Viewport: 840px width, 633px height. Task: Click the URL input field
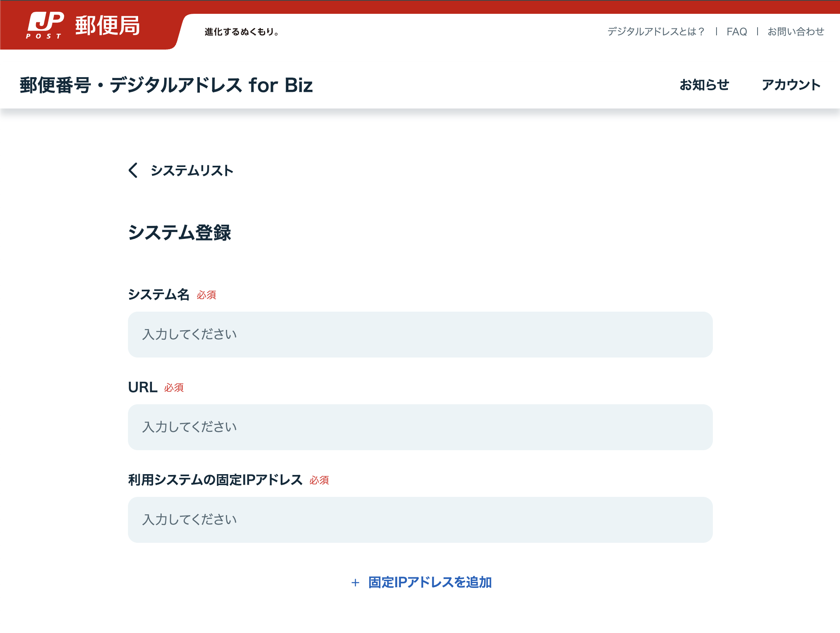point(420,427)
